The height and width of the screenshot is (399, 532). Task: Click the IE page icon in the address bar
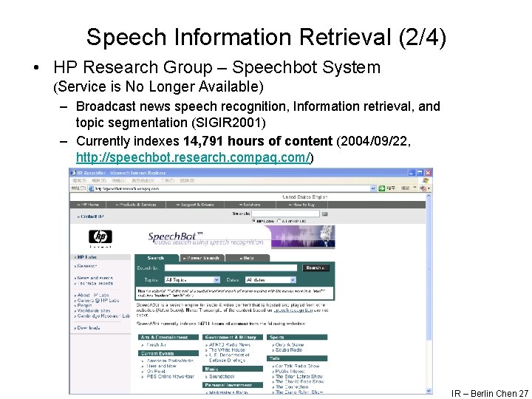click(x=91, y=188)
